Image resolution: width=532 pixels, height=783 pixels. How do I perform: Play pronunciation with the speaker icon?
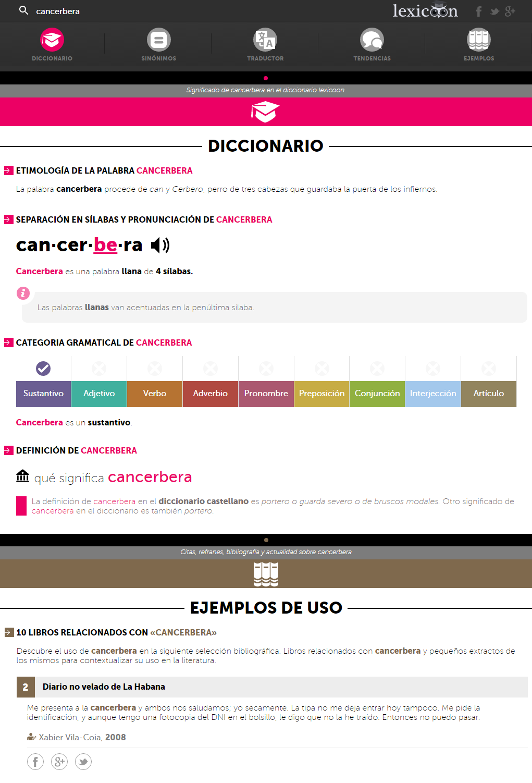(160, 245)
